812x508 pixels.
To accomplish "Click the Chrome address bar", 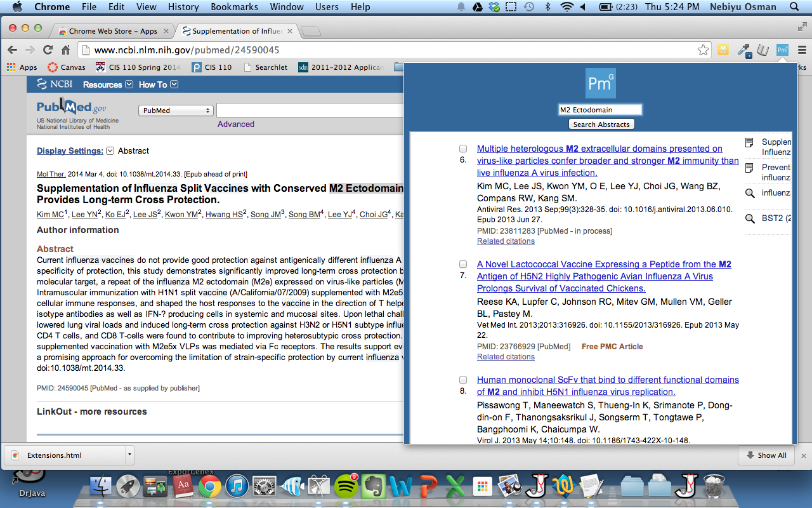I will point(393,50).
